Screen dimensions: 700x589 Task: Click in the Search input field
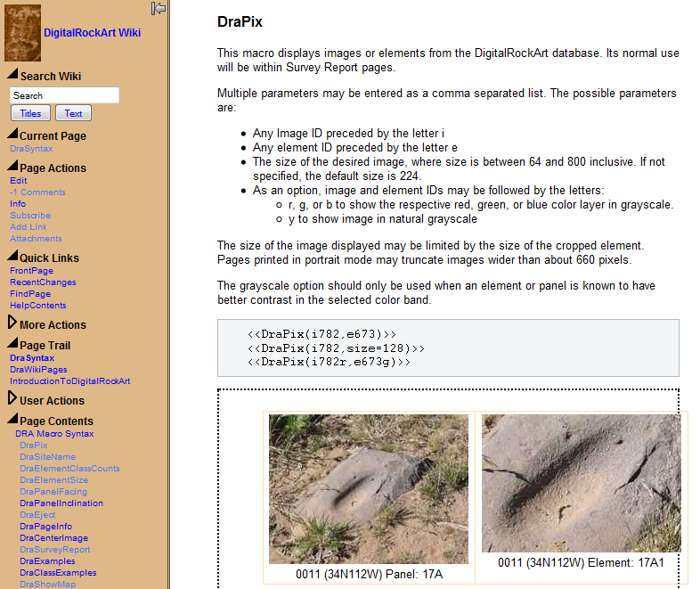[x=64, y=95]
